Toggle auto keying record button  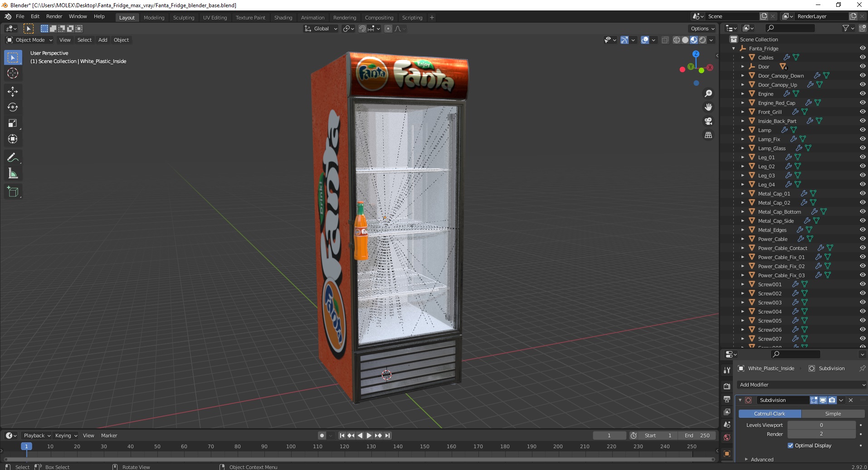(x=322, y=436)
